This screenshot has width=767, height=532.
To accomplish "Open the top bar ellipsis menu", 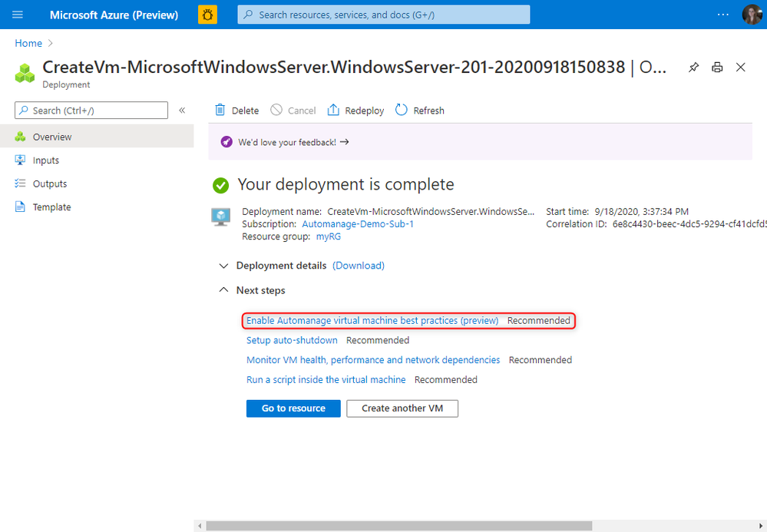I will [723, 15].
